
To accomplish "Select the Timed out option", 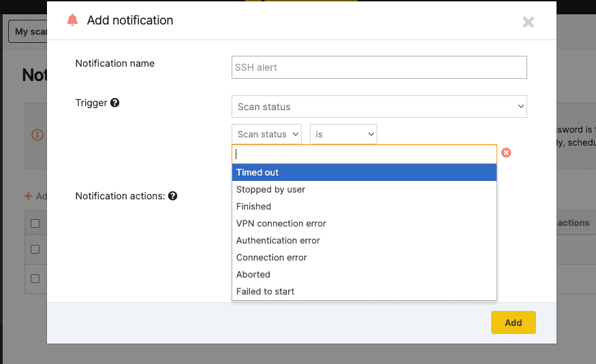I will [x=364, y=173].
